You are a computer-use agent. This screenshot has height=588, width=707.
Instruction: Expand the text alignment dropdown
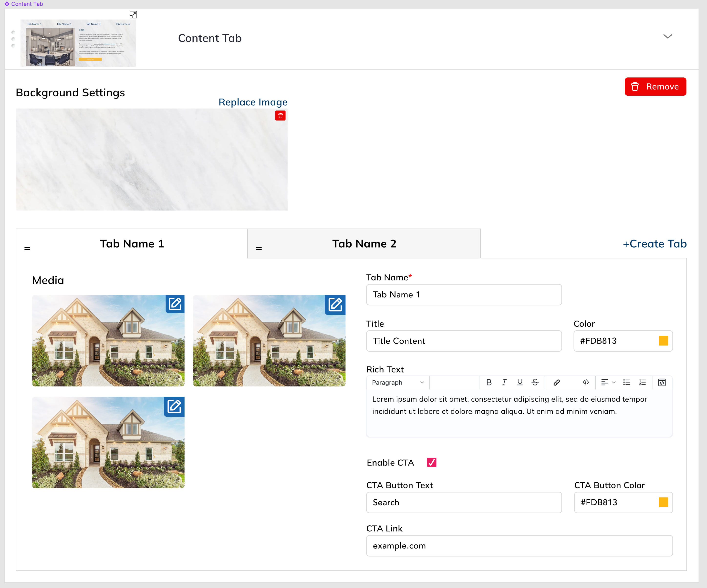tap(613, 383)
